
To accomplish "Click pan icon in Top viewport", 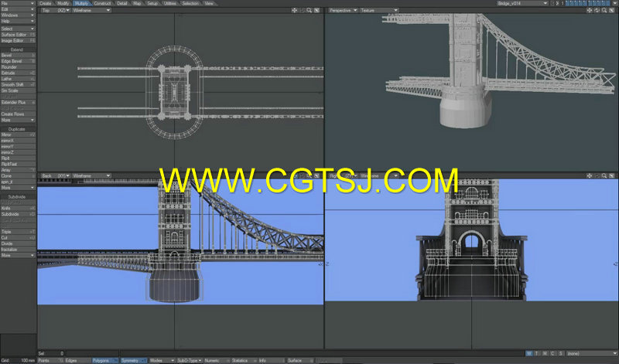I will coord(294,10).
